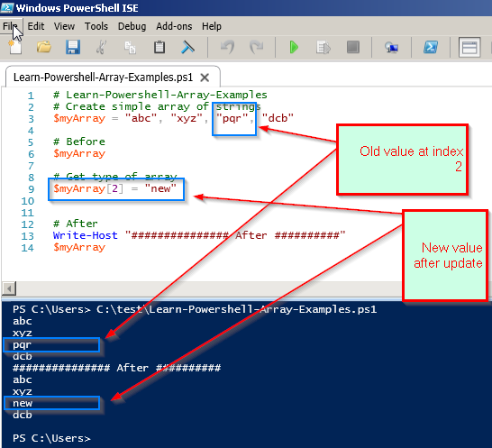The image size is (492, 448).
Task: Clear the console pane with the brush icon
Action: [x=187, y=48]
